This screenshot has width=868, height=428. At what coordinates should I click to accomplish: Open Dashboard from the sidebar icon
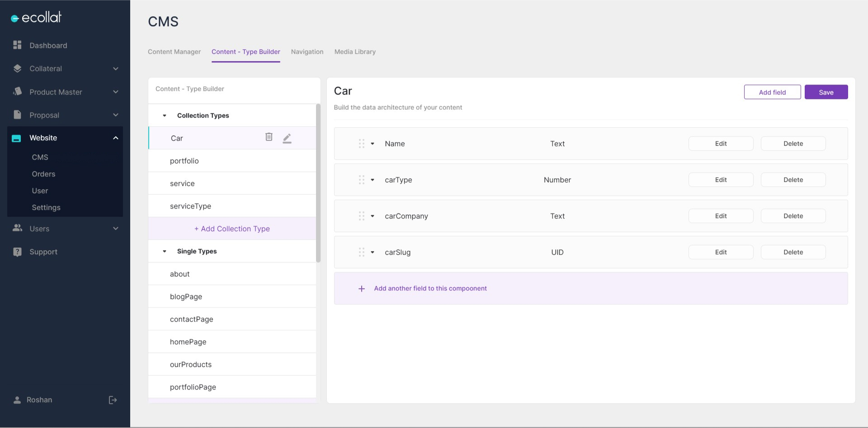(18, 45)
